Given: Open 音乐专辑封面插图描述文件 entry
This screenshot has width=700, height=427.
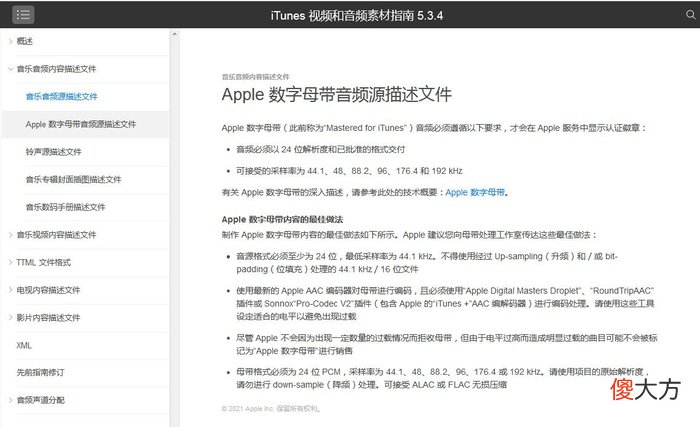Looking at the screenshot, I should point(73,180).
